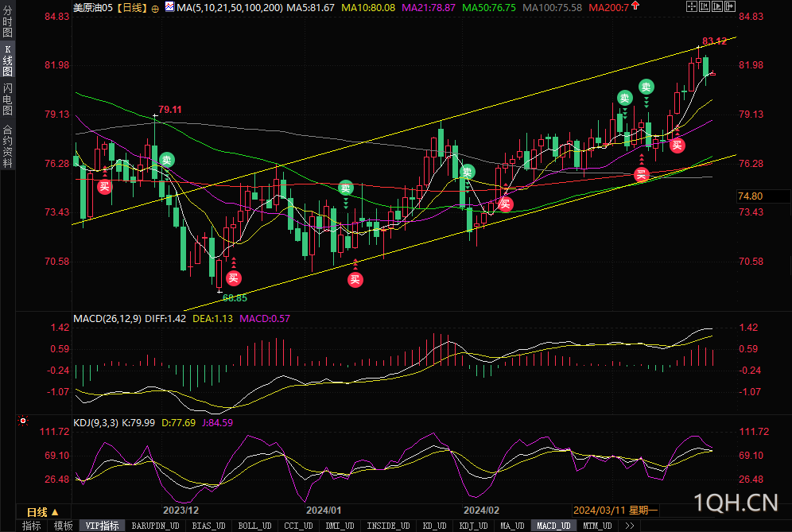Select the KD_UD indicator tab
The height and width of the screenshot is (532, 792).
pyautogui.click(x=434, y=526)
